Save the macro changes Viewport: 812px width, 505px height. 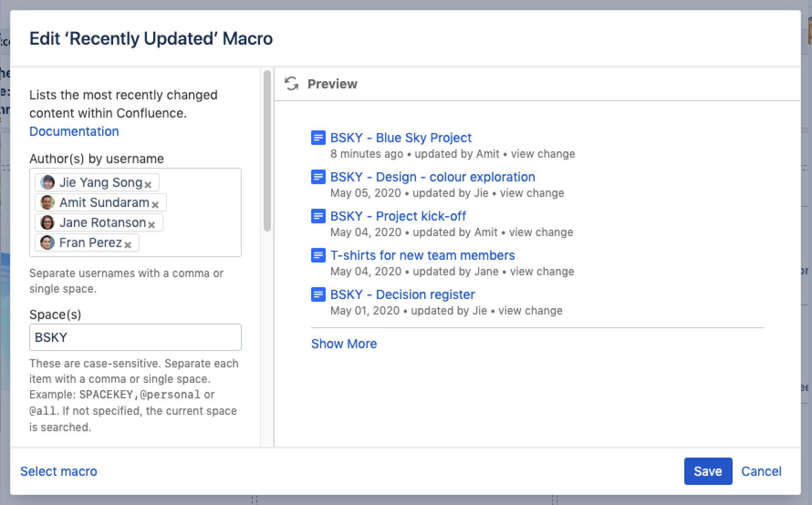(708, 471)
